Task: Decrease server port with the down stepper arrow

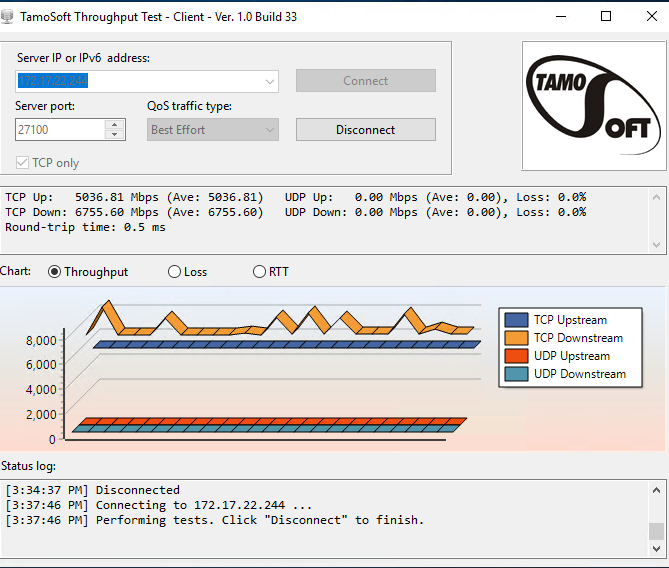Action: coord(114,134)
